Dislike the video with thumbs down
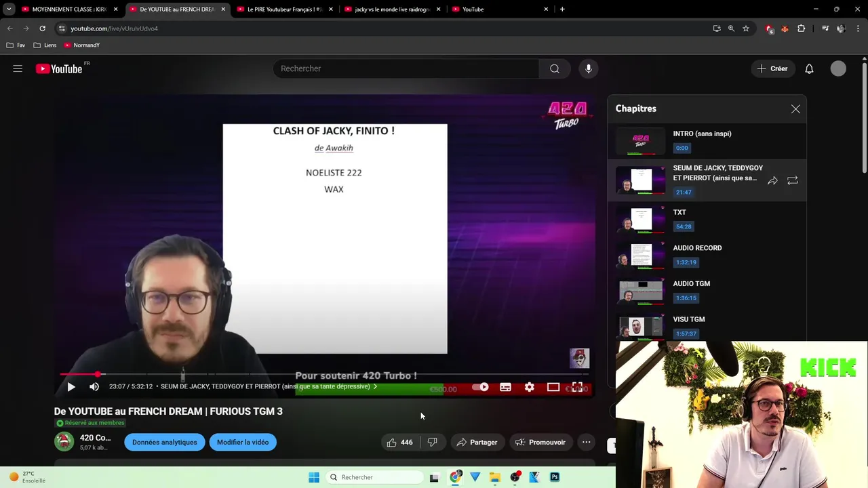868x488 pixels. [432, 443]
